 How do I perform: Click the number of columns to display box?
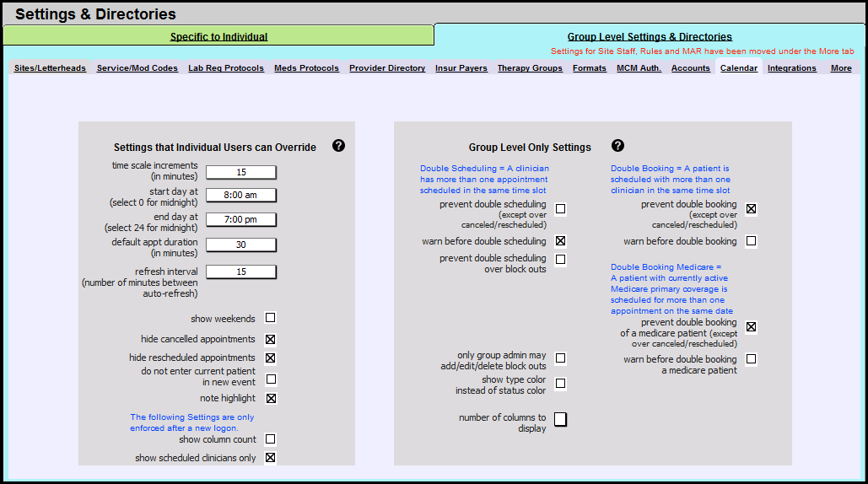coord(560,419)
